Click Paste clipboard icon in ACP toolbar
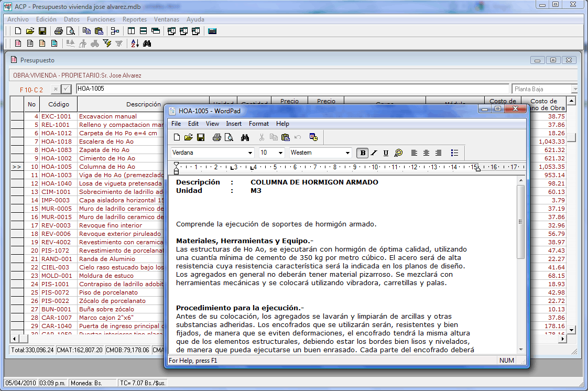 [x=99, y=31]
